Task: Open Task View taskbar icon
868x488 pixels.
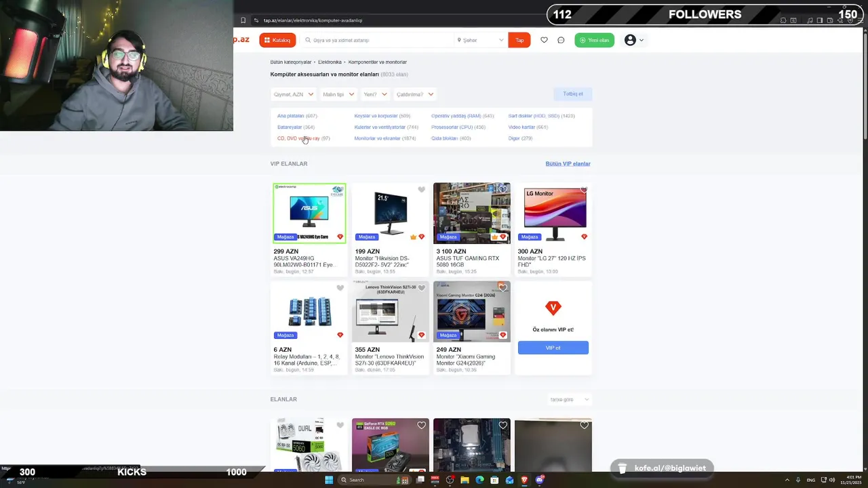Action: [x=420, y=480]
